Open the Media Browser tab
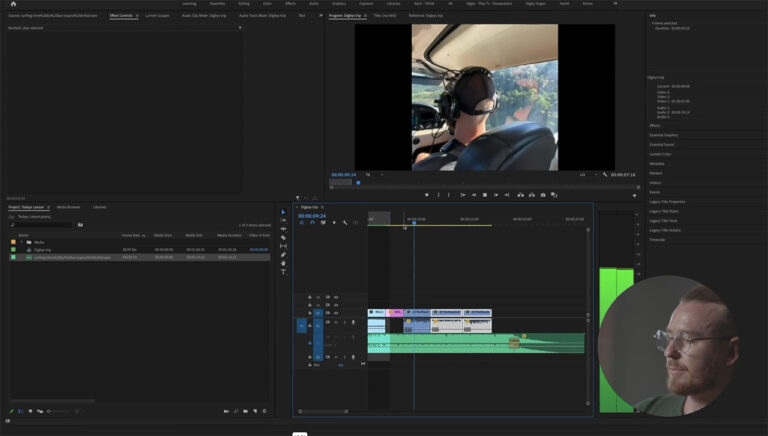The width and height of the screenshot is (768, 436). [68, 207]
